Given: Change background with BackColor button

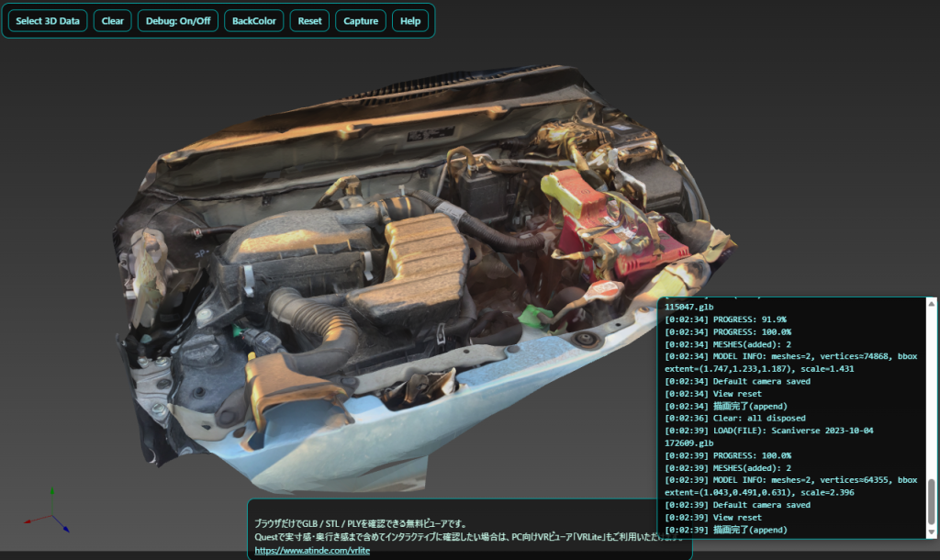Looking at the screenshot, I should (x=254, y=21).
